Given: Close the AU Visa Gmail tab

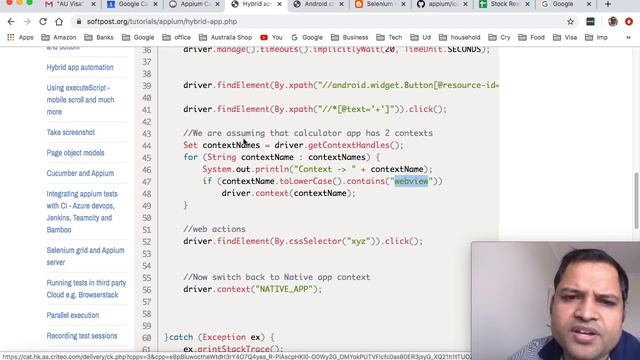Looking at the screenshot, I should 93,4.
